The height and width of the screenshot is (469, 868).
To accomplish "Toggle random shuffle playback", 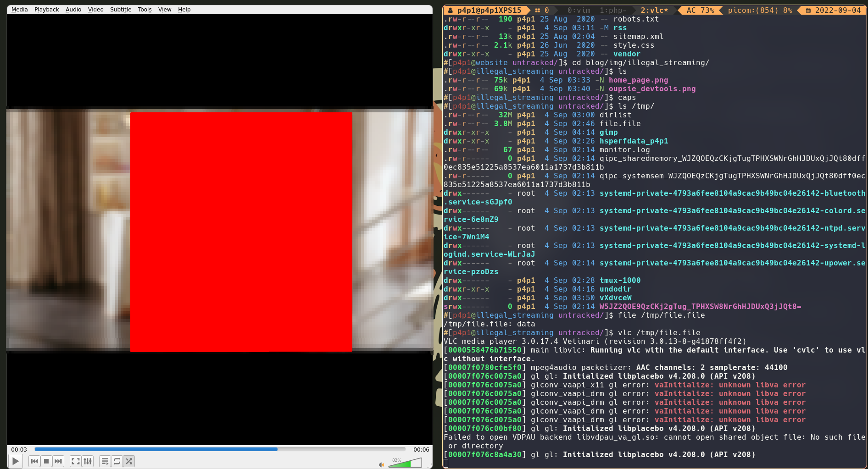I will 129,461.
